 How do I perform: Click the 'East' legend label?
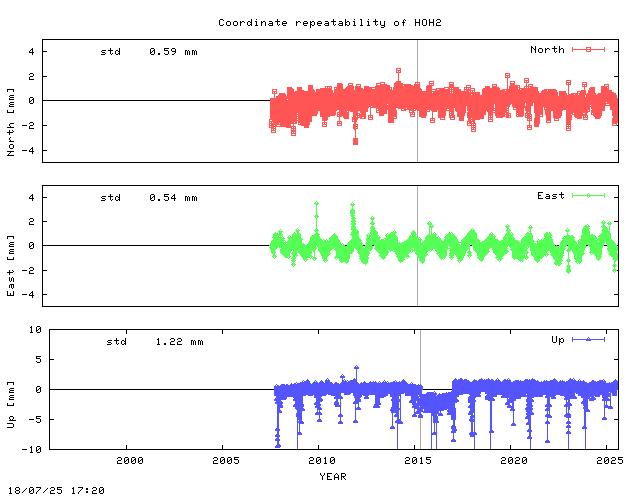coord(551,196)
